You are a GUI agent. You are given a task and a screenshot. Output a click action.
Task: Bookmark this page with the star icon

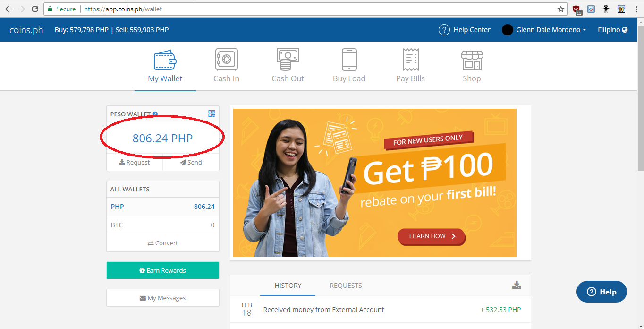click(561, 9)
